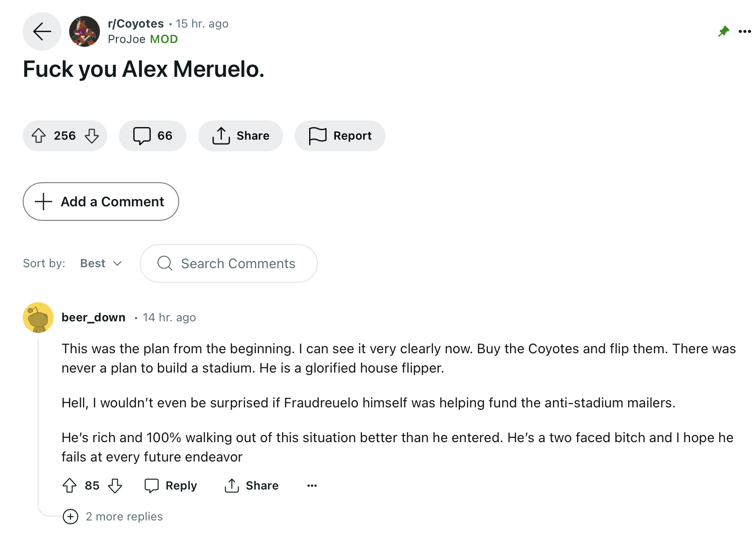This screenshot has width=756, height=548.
Task: Open the r/Coyotes community avatar
Action: [x=85, y=31]
